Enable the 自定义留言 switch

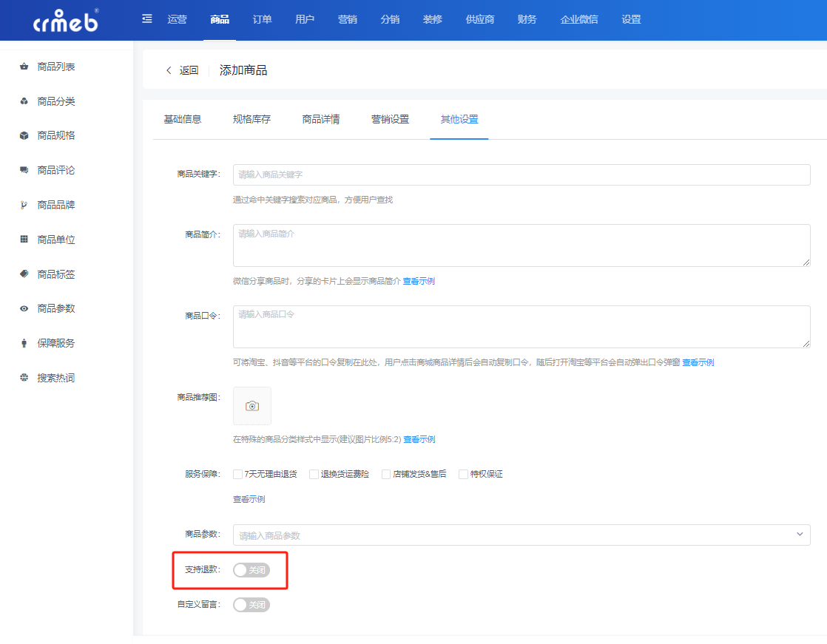pos(252,605)
